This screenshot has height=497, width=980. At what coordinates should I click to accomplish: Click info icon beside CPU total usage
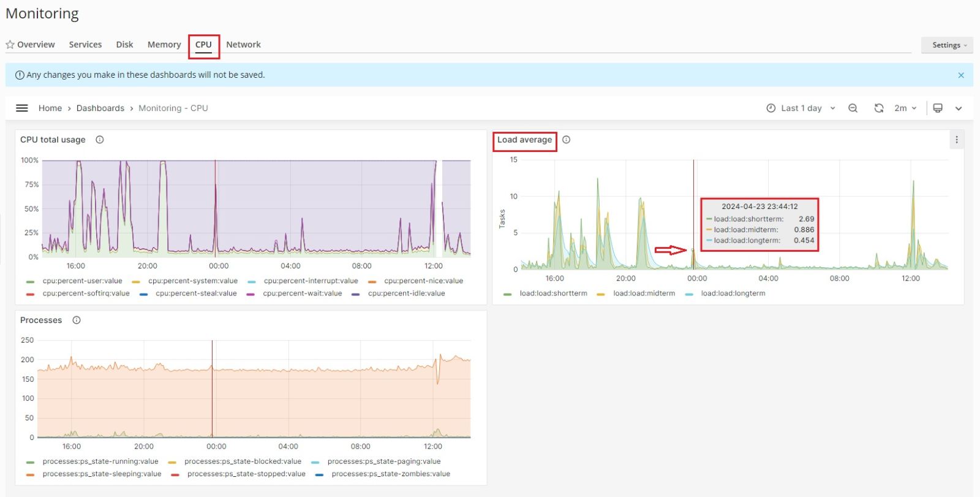tap(100, 140)
